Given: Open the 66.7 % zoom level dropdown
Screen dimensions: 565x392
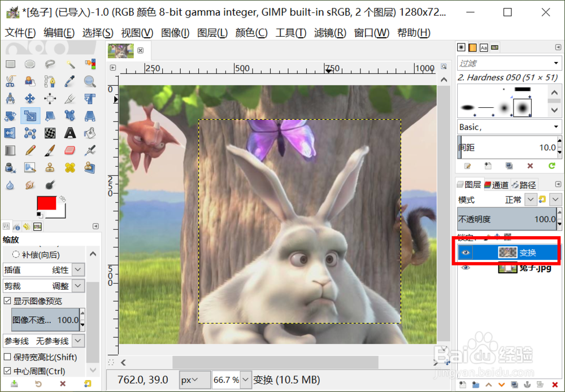Looking at the screenshot, I should (245, 380).
